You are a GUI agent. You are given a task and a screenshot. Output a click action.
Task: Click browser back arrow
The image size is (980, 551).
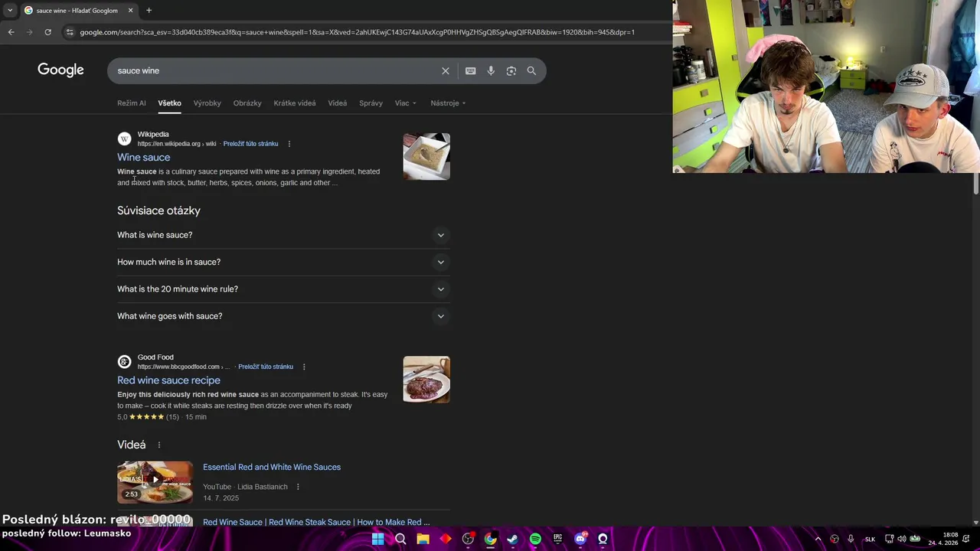(x=11, y=32)
